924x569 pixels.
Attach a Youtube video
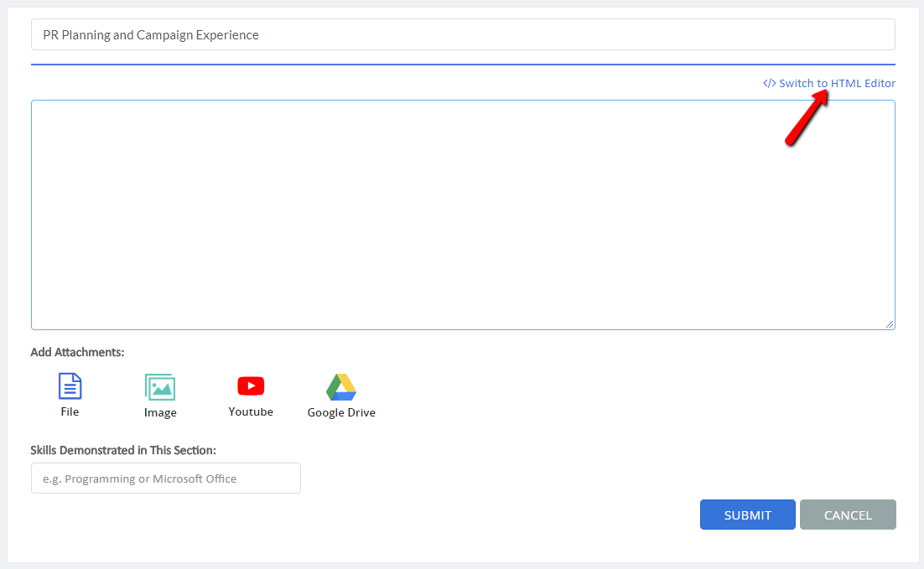[x=251, y=386]
